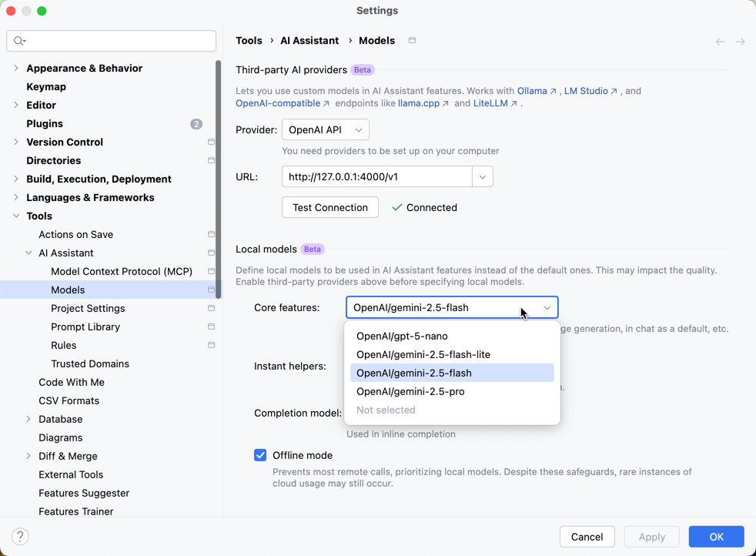Choose the Not selected option
Image resolution: width=756 pixels, height=556 pixels.
point(452,410)
